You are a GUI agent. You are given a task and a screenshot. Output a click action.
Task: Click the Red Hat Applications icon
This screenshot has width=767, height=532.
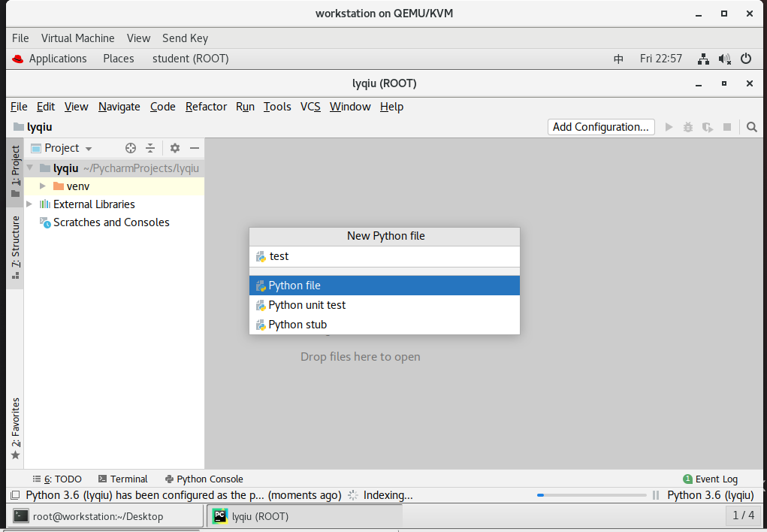pyautogui.click(x=17, y=59)
